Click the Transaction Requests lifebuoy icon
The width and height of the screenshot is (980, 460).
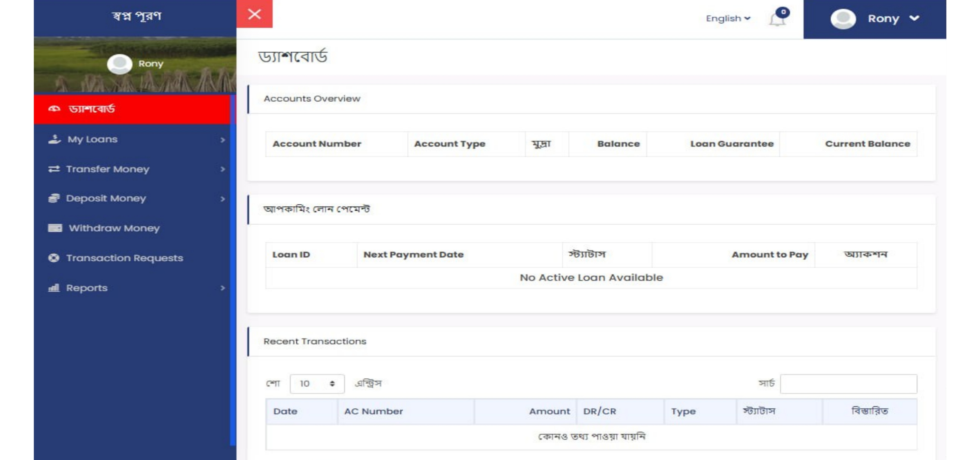[54, 258]
